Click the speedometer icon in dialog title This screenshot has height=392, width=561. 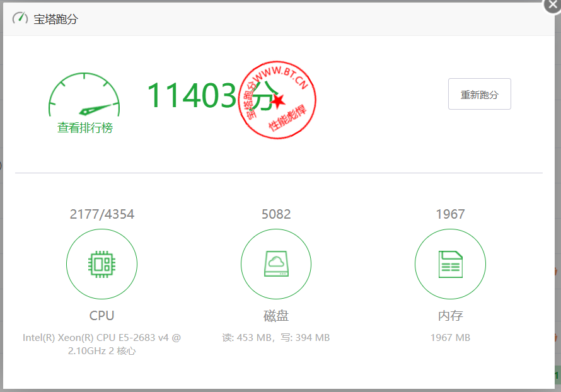click(20, 18)
